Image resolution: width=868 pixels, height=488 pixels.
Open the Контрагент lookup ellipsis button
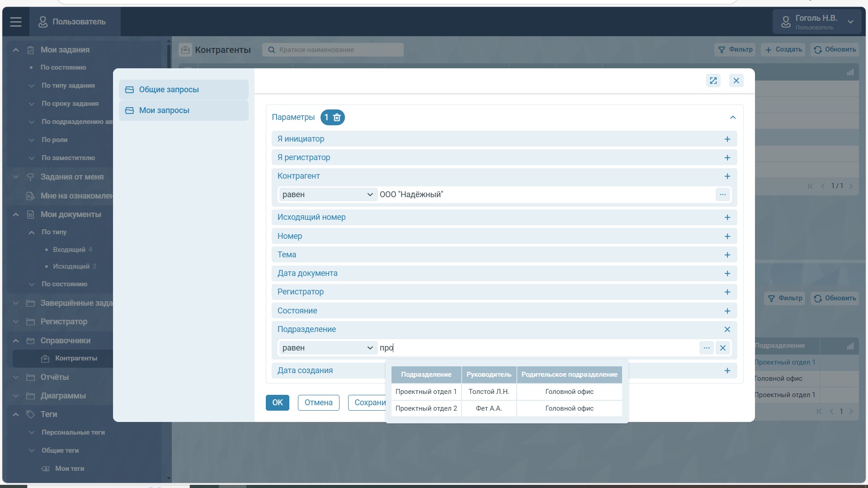click(722, 194)
